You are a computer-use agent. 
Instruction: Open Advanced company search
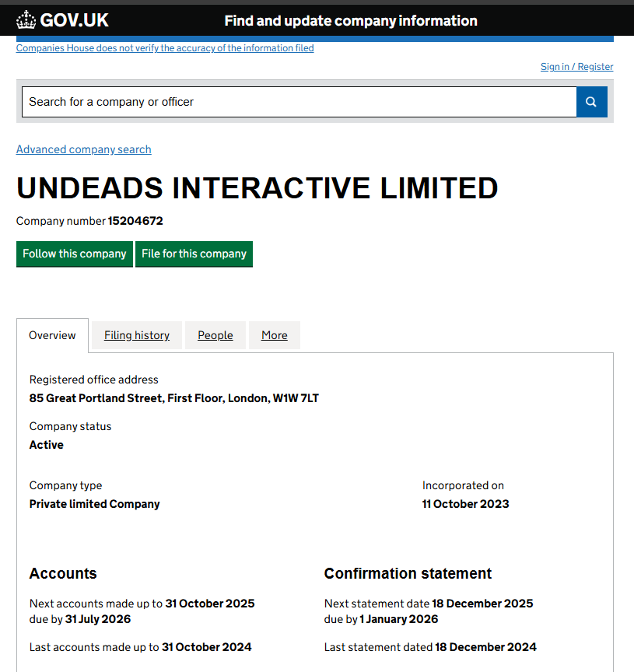point(84,149)
